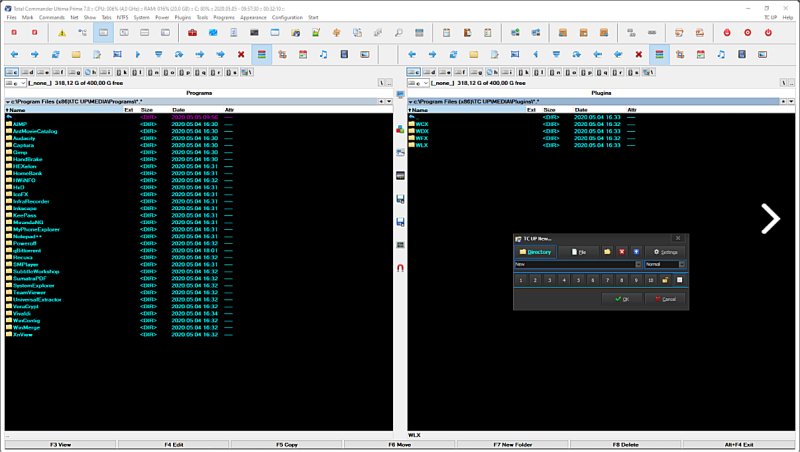The width and height of the screenshot is (800, 452).
Task: Click the back arrow in left panel toolbar
Action: click(x=14, y=54)
